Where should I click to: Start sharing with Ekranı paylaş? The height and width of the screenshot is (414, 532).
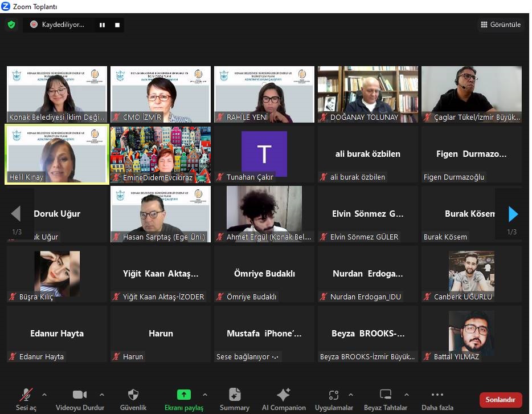click(183, 399)
